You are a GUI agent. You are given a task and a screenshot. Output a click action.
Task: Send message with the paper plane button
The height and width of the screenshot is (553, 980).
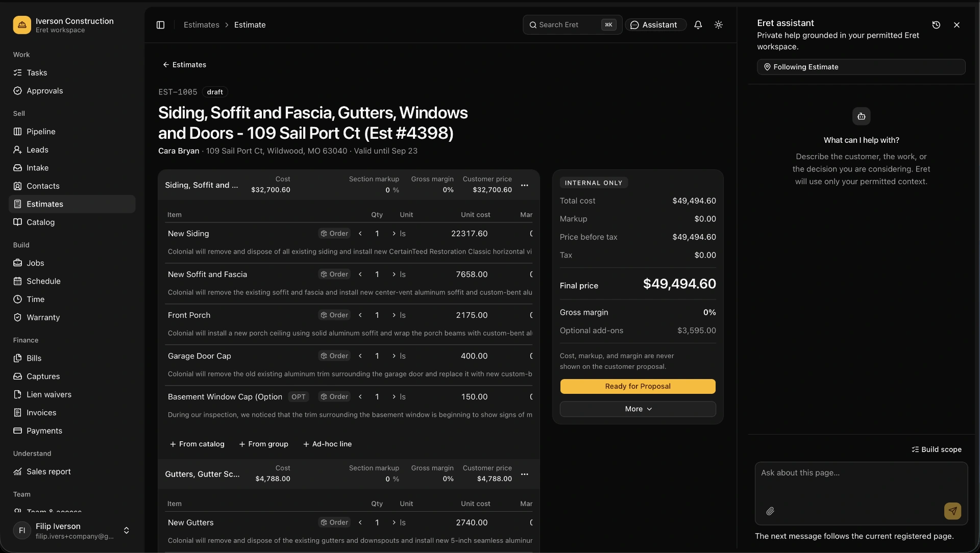click(x=952, y=511)
